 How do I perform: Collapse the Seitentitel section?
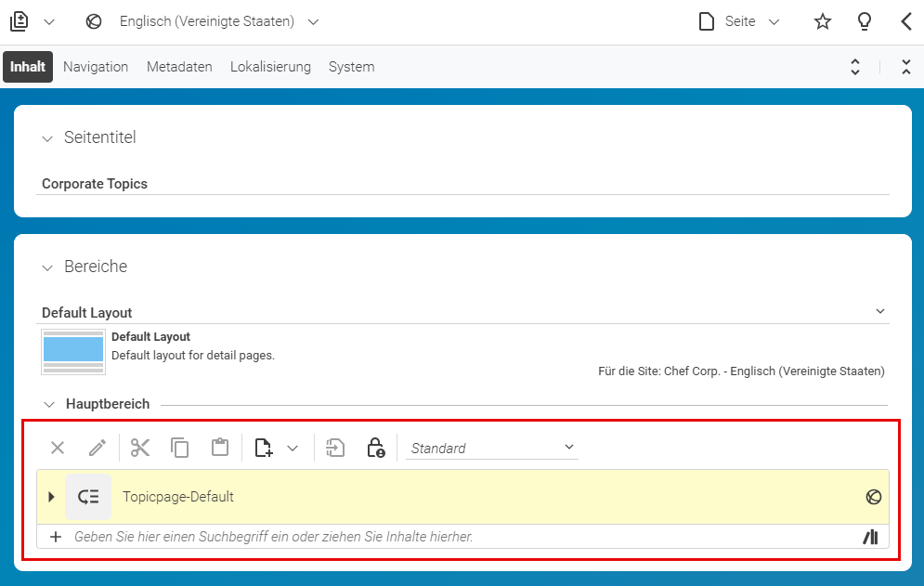tap(47, 139)
